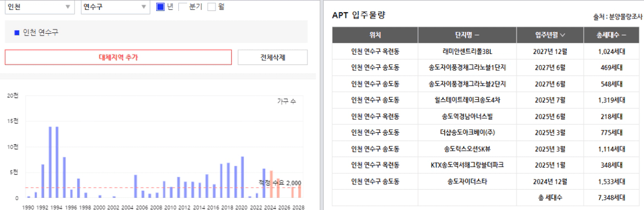Click the 입주년월 sort arrow header
This screenshot has height=210, width=644.
point(562,35)
